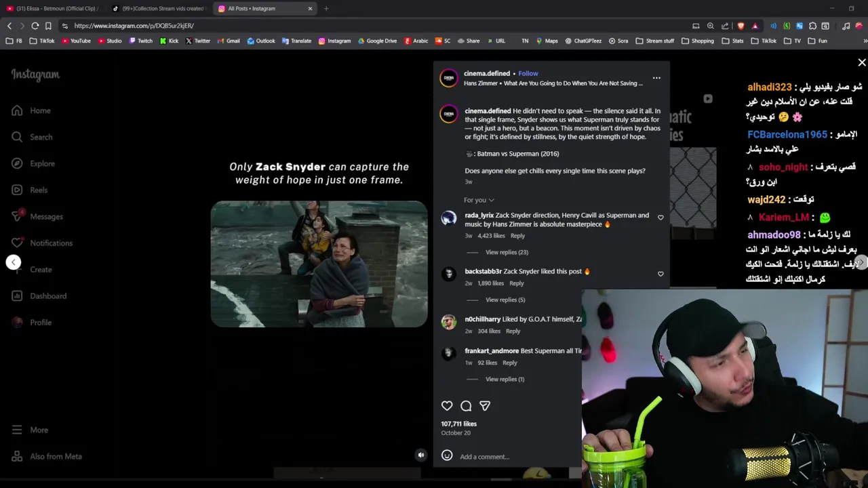This screenshot has height=488, width=868.
Task: Open the YouTube bookmark
Action: (x=76, y=41)
